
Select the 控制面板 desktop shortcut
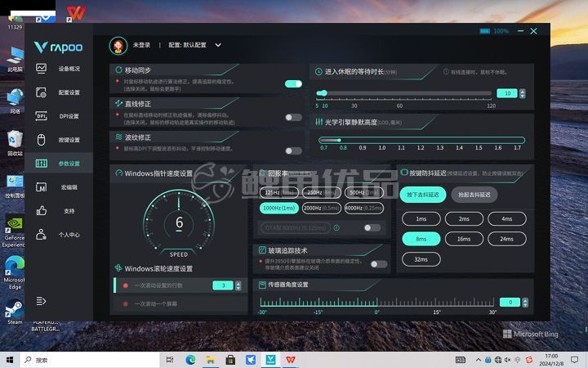(15, 186)
